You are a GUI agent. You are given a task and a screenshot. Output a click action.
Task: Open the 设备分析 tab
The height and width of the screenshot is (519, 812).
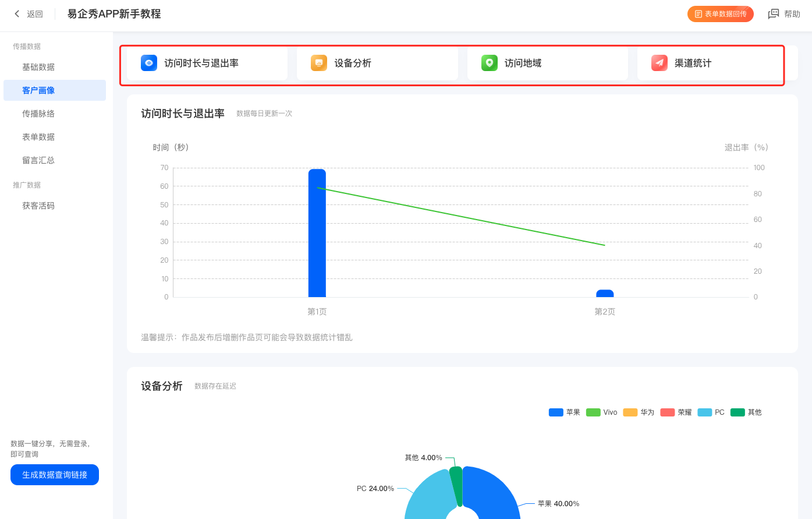[377, 63]
